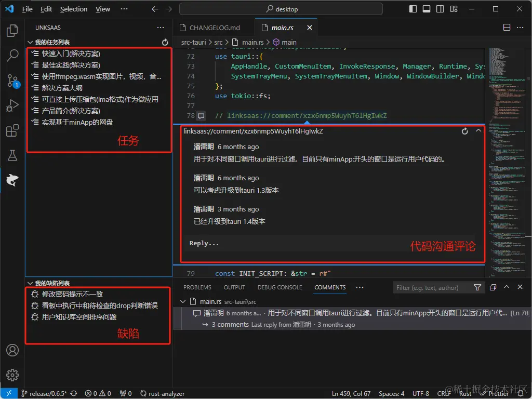Refresh the 我的任务列表 section
Image resolution: width=532 pixels, height=399 pixels.
coord(165,42)
